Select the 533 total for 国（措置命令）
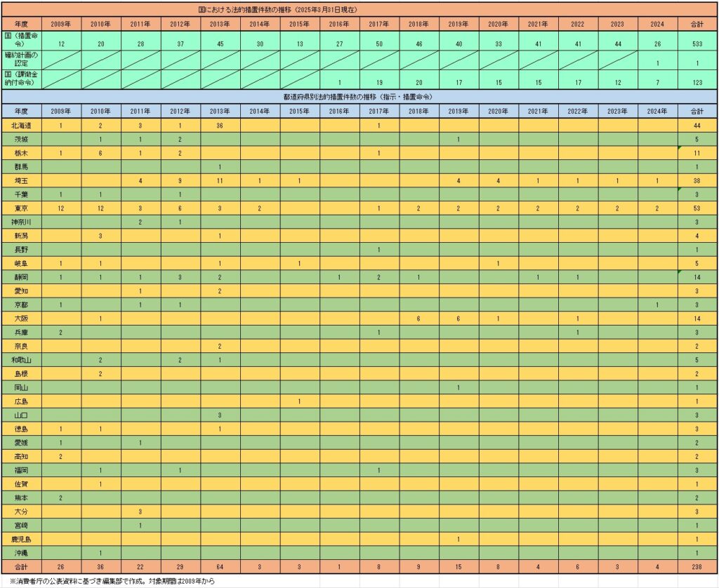This screenshot has height=588, width=719. click(699, 44)
